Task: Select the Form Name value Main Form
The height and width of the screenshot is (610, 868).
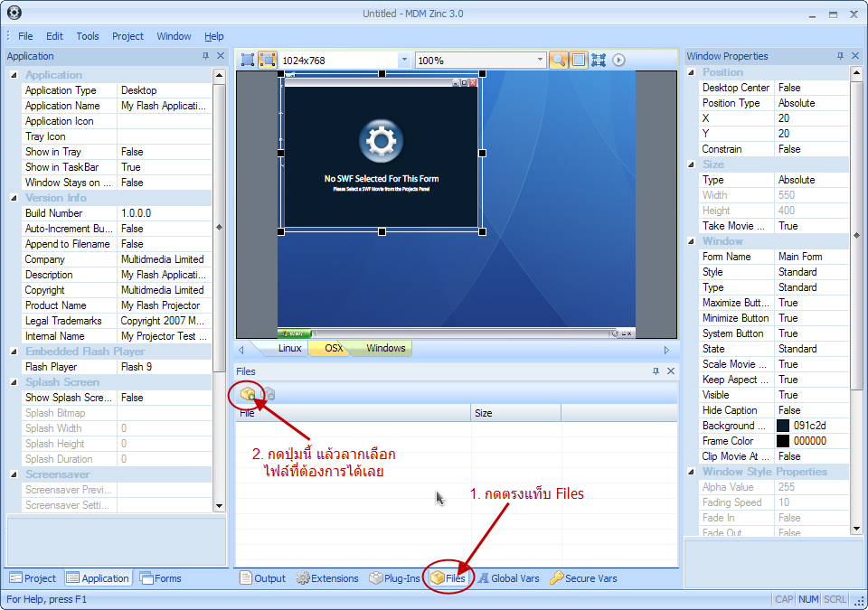Action: (x=812, y=257)
